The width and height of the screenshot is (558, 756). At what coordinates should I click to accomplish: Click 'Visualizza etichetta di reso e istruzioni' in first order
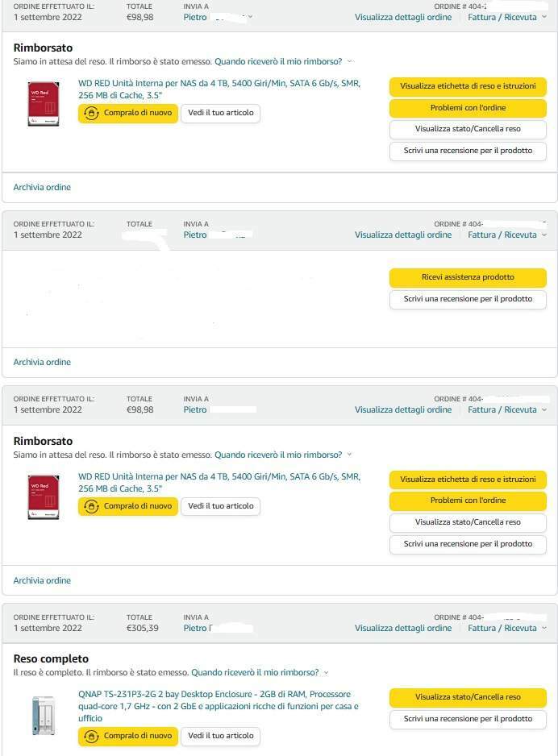click(x=468, y=86)
